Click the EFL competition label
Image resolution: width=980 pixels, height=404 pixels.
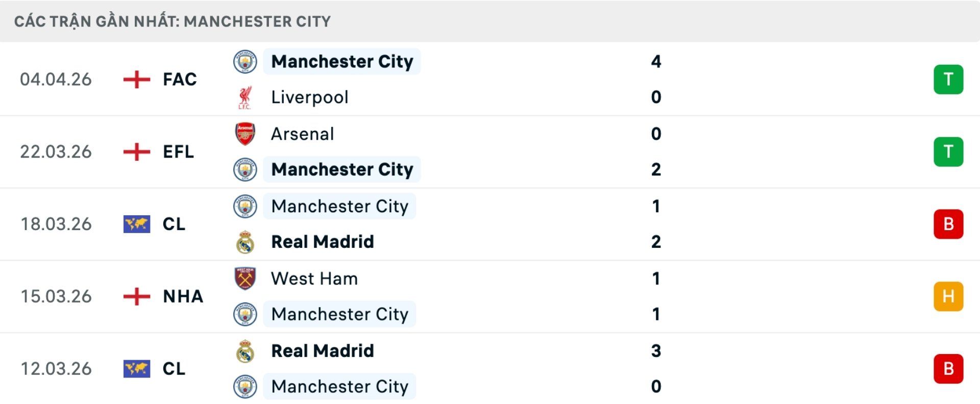coord(178,152)
